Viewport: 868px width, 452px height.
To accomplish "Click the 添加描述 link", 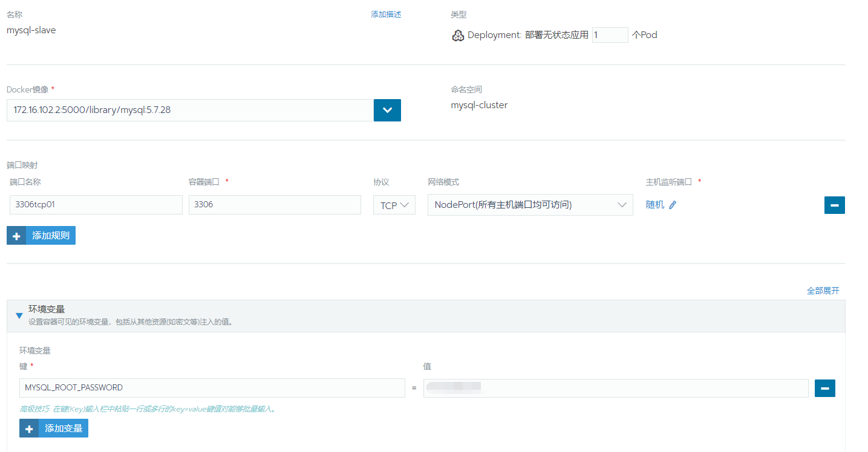I will (x=386, y=15).
